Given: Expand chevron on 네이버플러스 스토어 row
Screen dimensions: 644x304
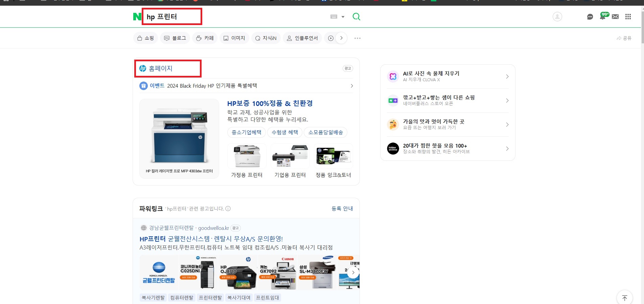Looking at the screenshot, I should point(507,101).
